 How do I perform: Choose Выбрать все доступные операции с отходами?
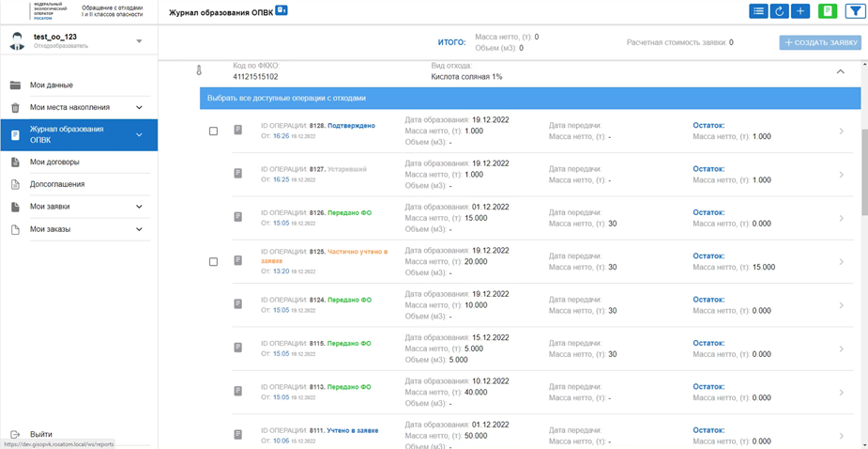tap(530, 98)
